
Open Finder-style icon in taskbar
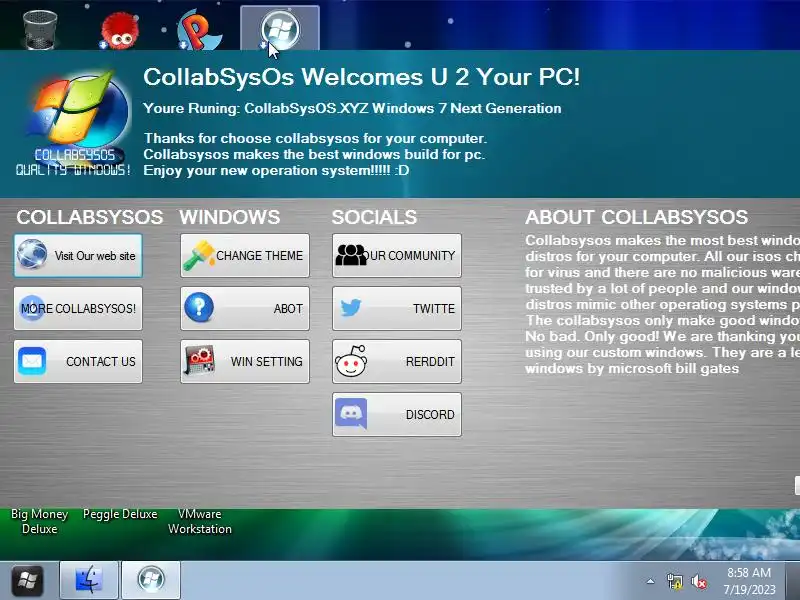coord(89,581)
